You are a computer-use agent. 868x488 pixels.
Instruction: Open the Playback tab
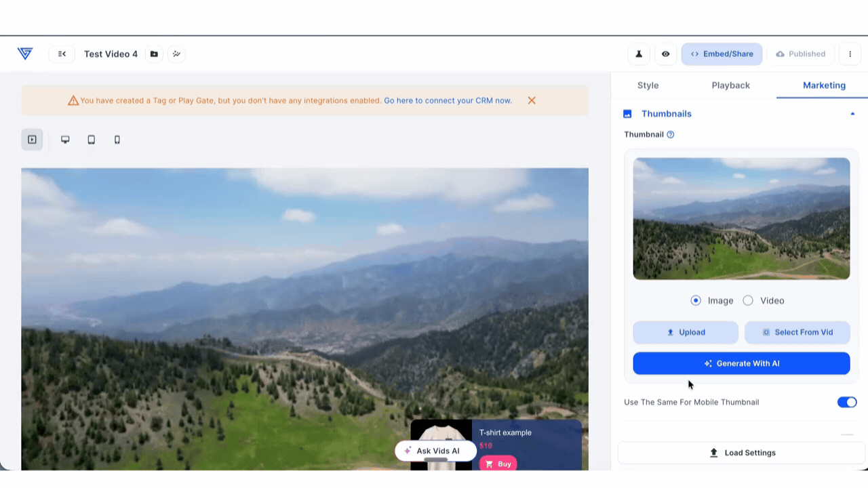pos(730,85)
